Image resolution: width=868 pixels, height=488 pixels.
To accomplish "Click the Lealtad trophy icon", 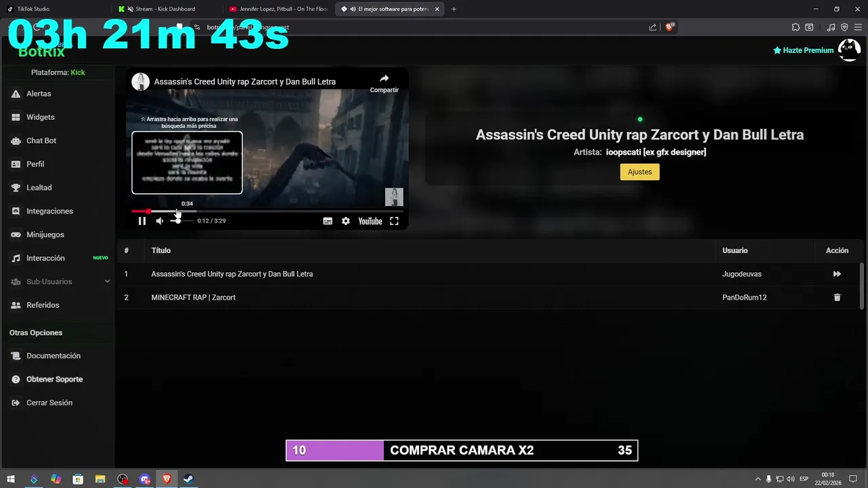I will [16, 188].
